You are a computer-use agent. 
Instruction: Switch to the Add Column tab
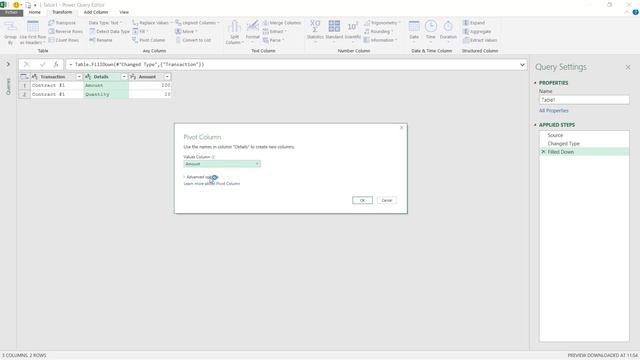point(96,12)
